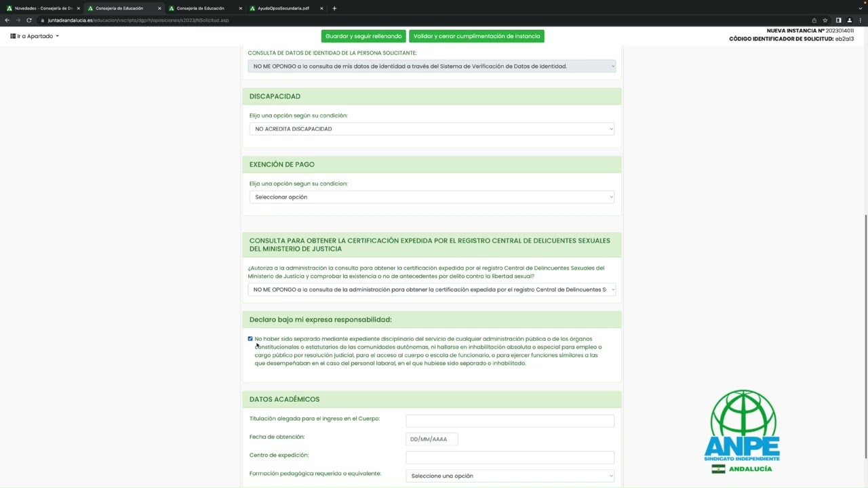
Task: Go back to the previous page
Action: (7, 20)
